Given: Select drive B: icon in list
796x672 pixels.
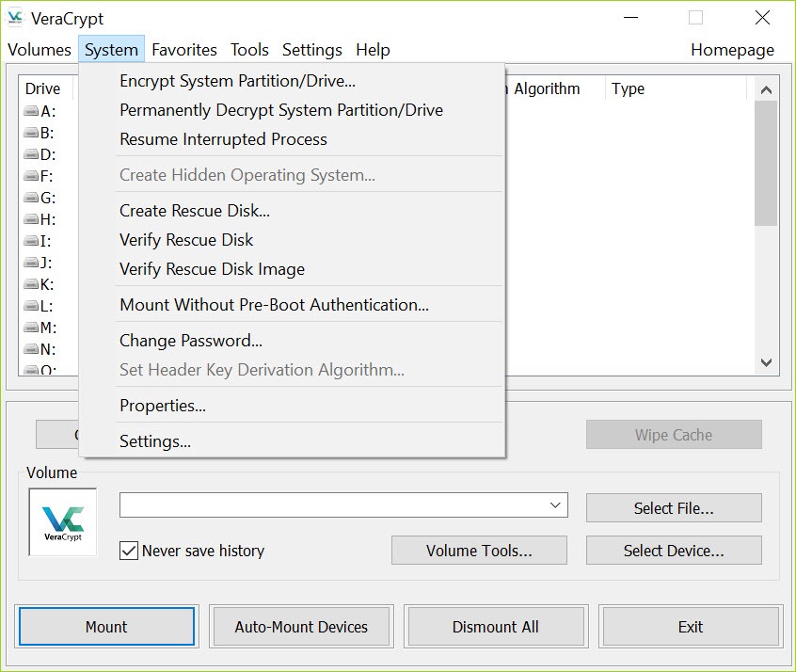Looking at the screenshot, I should (x=31, y=133).
